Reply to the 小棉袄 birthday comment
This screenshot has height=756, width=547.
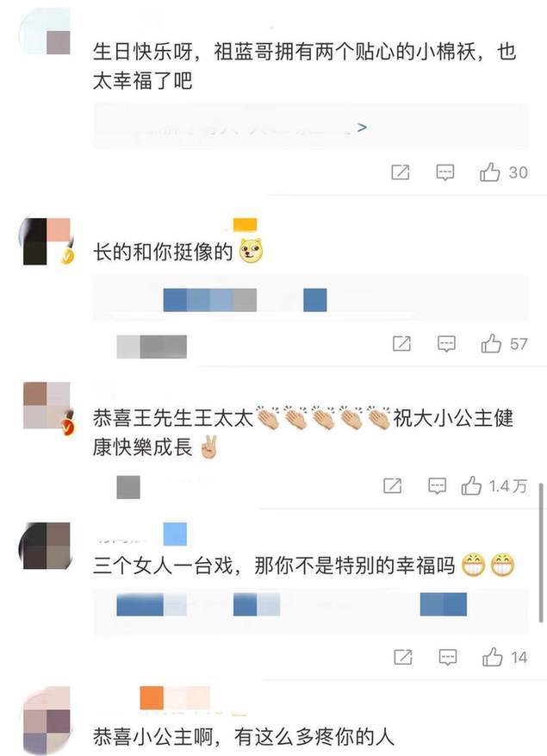click(x=444, y=172)
